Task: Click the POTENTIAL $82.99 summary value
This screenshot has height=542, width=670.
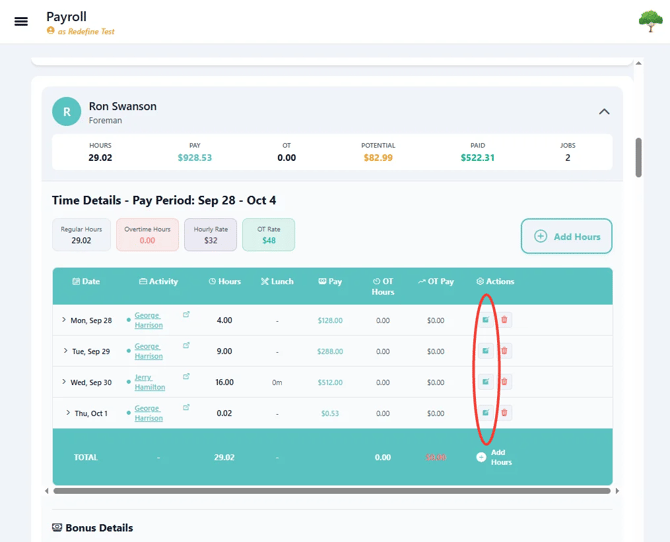Action: coord(378,158)
